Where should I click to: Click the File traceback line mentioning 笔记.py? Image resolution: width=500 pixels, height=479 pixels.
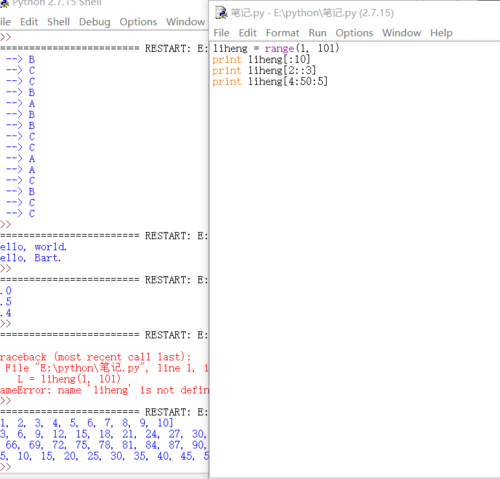point(107,368)
